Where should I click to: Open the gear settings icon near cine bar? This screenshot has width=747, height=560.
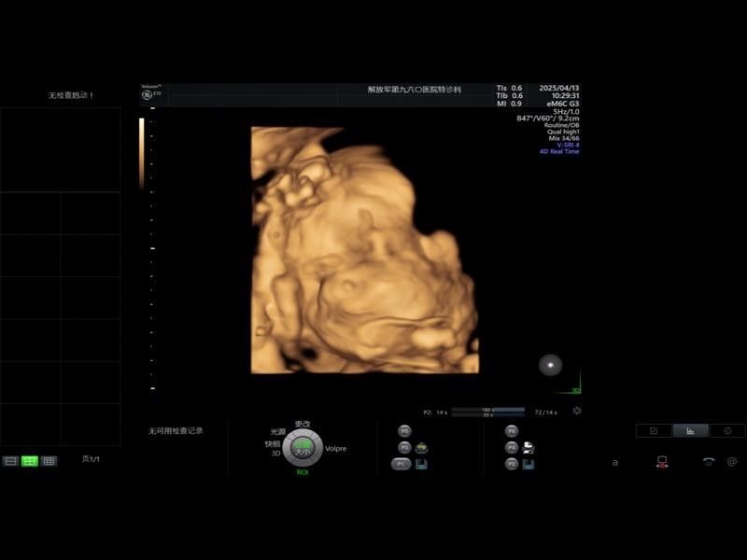pos(577,411)
